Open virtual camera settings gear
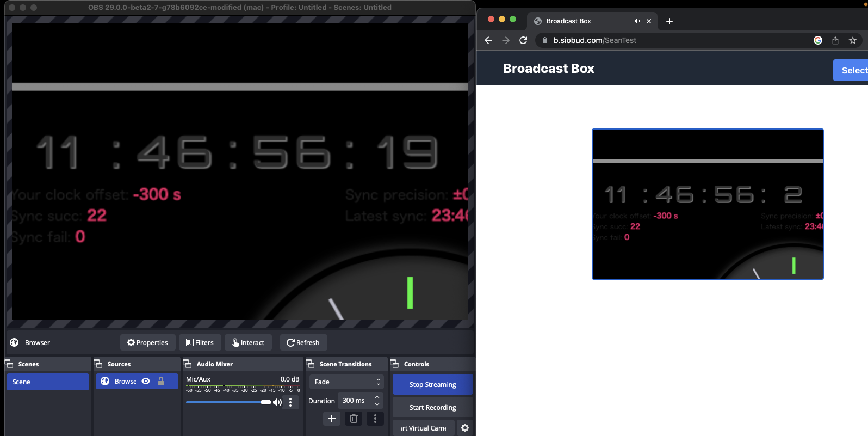This screenshot has height=436, width=868. click(465, 428)
